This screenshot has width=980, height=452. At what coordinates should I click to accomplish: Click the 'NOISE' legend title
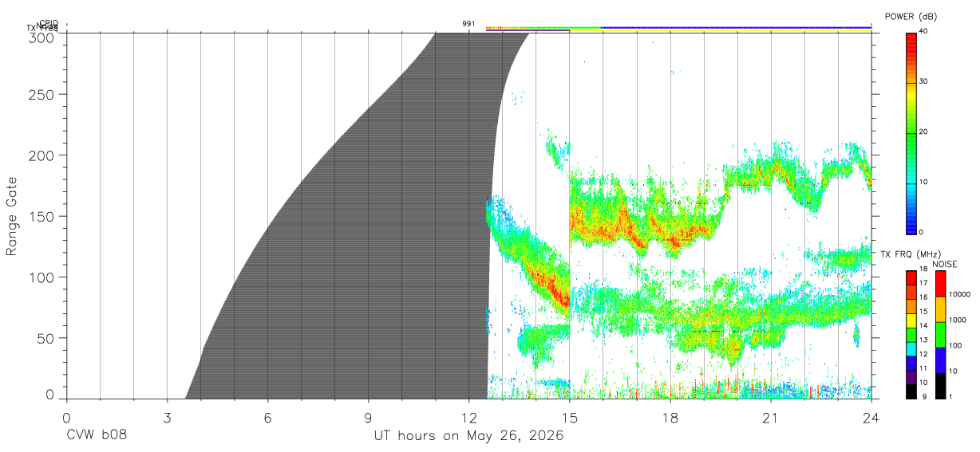(944, 264)
